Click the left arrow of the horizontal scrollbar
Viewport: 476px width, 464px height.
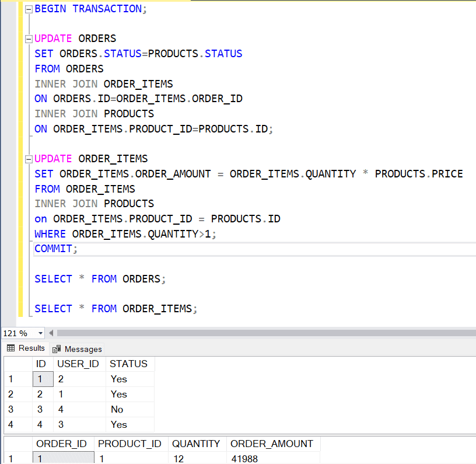click(51, 333)
